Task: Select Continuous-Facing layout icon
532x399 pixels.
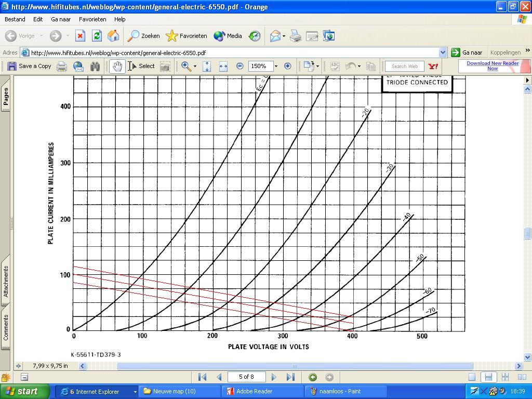Action: point(505,377)
